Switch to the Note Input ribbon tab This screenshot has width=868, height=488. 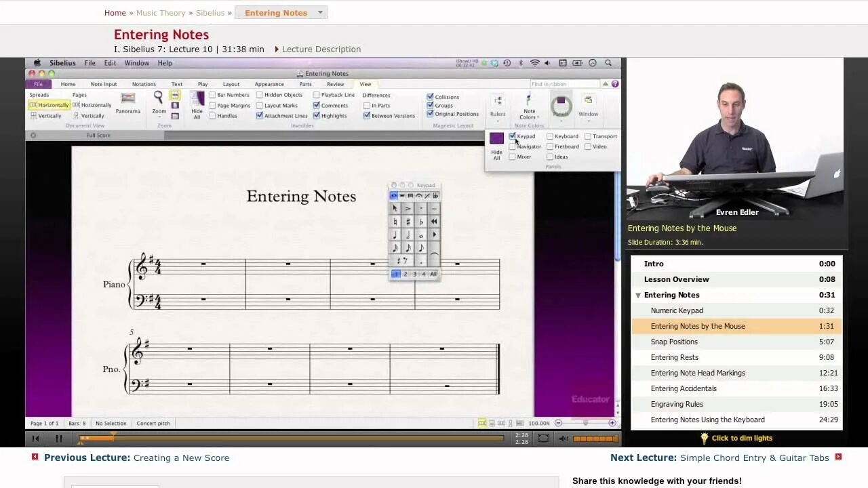click(x=104, y=84)
